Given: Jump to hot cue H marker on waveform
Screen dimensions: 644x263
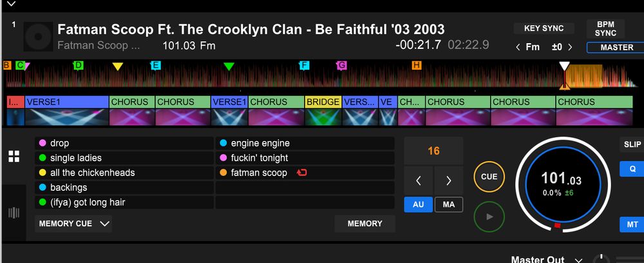Looking at the screenshot, I should [417, 65].
